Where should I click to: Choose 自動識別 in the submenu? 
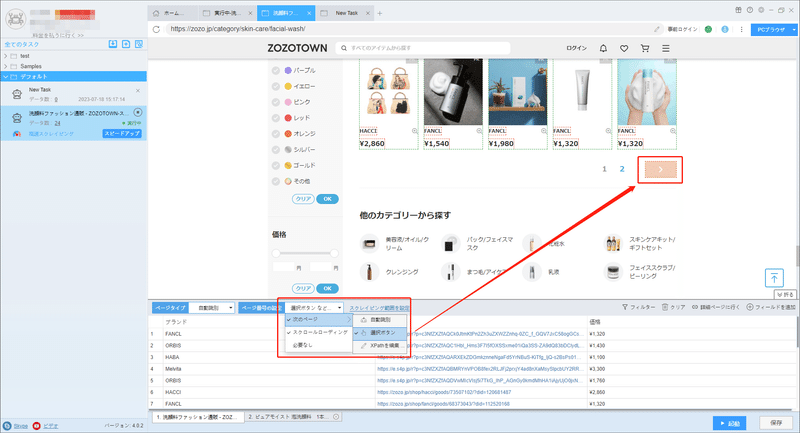coord(380,320)
